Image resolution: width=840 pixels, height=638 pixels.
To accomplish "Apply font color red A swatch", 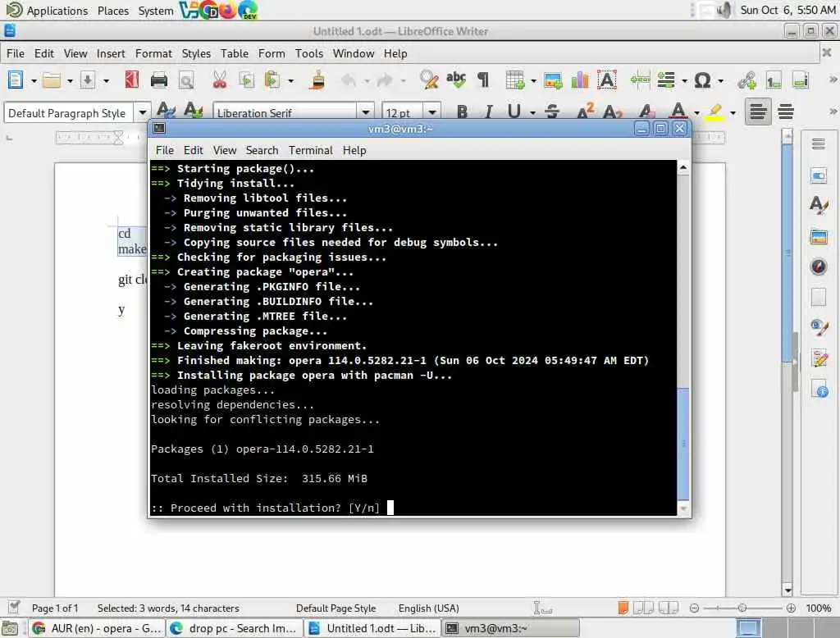I will tap(678, 112).
